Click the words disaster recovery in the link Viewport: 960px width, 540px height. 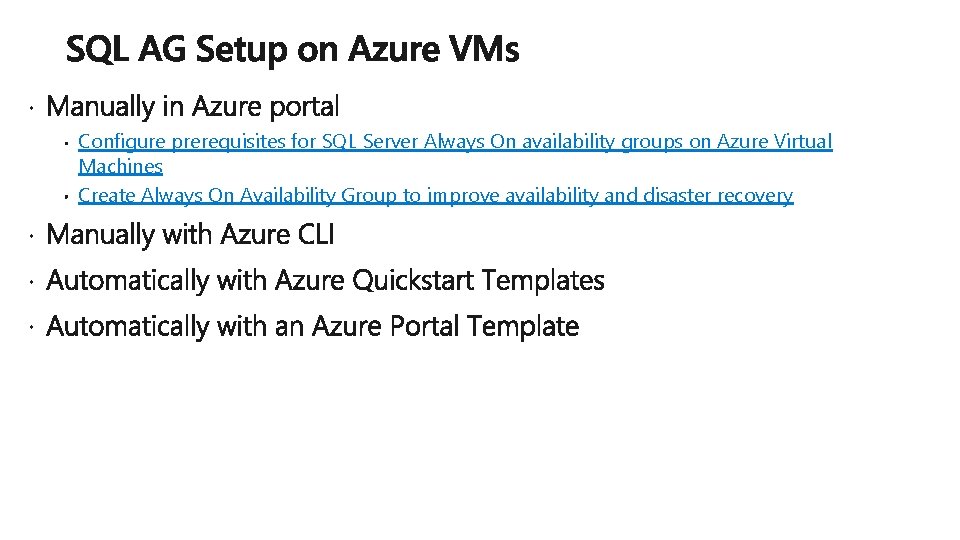click(x=718, y=195)
